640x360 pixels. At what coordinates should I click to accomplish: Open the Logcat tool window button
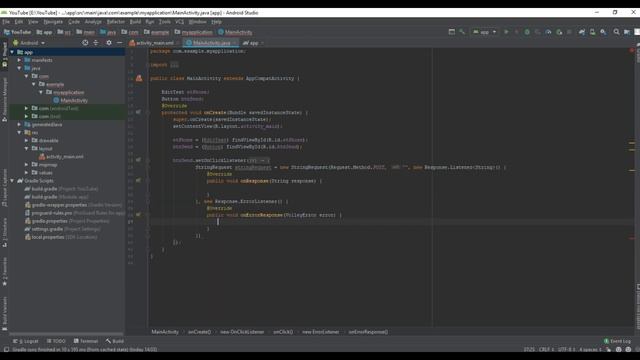25,341
